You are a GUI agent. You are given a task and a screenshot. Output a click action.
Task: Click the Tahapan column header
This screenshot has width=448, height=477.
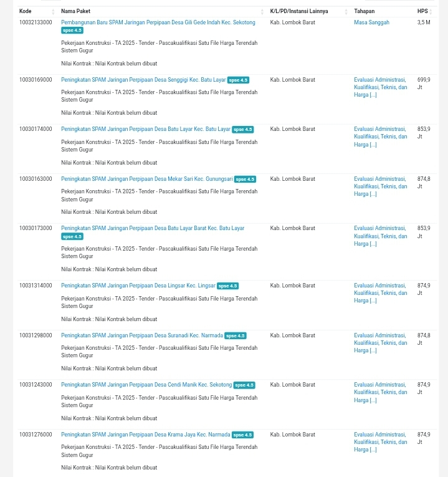click(x=365, y=11)
